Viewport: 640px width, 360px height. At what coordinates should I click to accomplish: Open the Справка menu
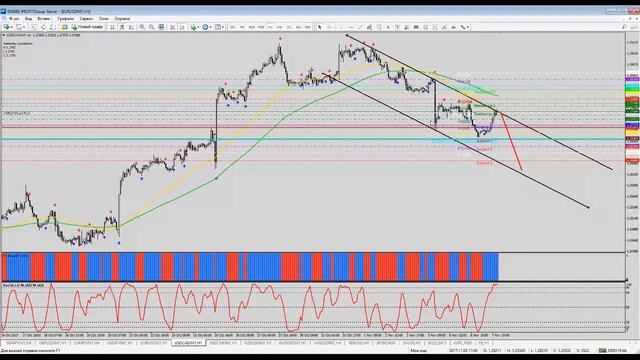122,19
